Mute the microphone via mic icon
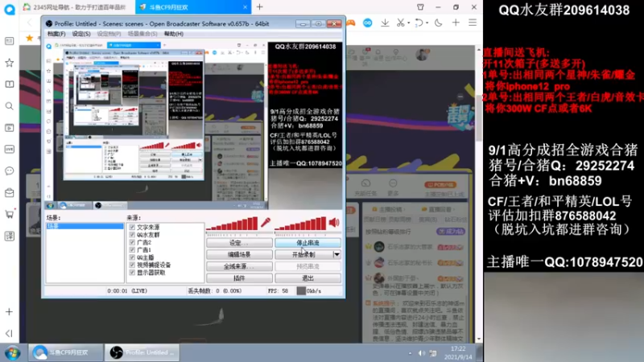This screenshot has width=644, height=362. (266, 223)
